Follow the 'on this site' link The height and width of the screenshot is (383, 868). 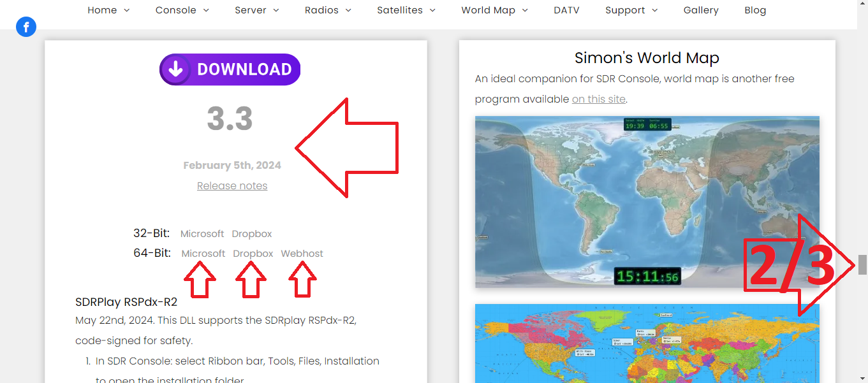599,99
